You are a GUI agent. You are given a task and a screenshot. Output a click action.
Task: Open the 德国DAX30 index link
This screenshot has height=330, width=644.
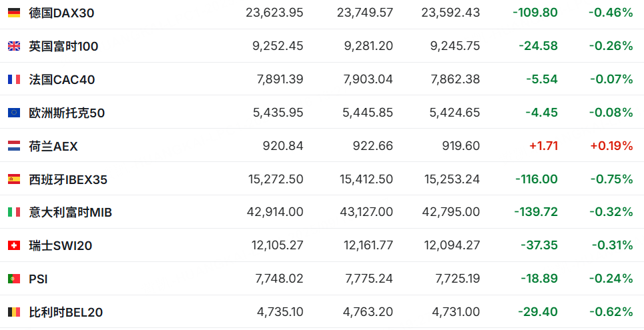[62, 13]
